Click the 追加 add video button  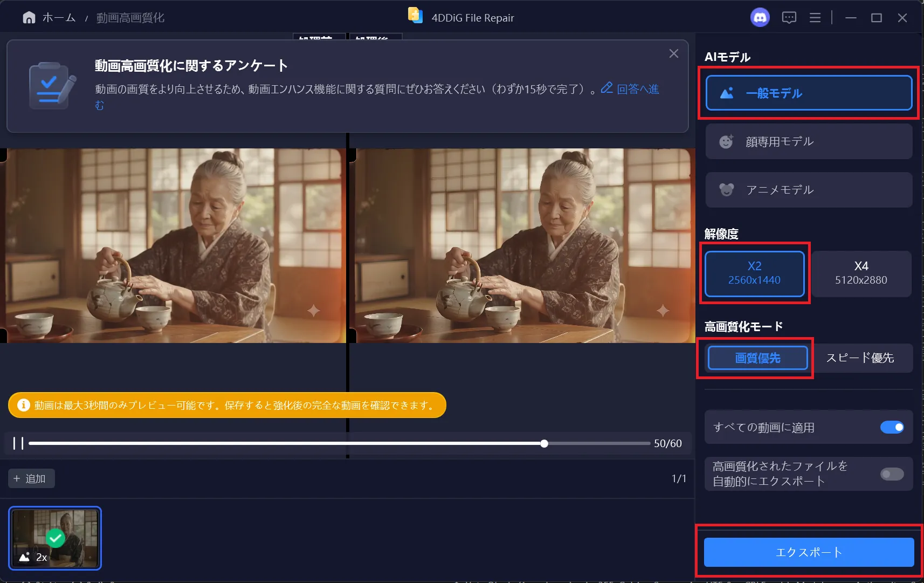[31, 478]
